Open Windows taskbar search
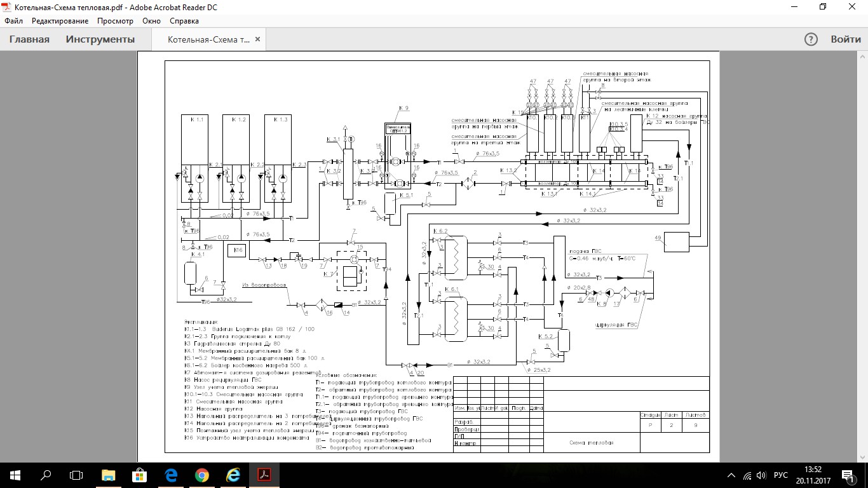The width and height of the screenshot is (868, 488). [46, 475]
